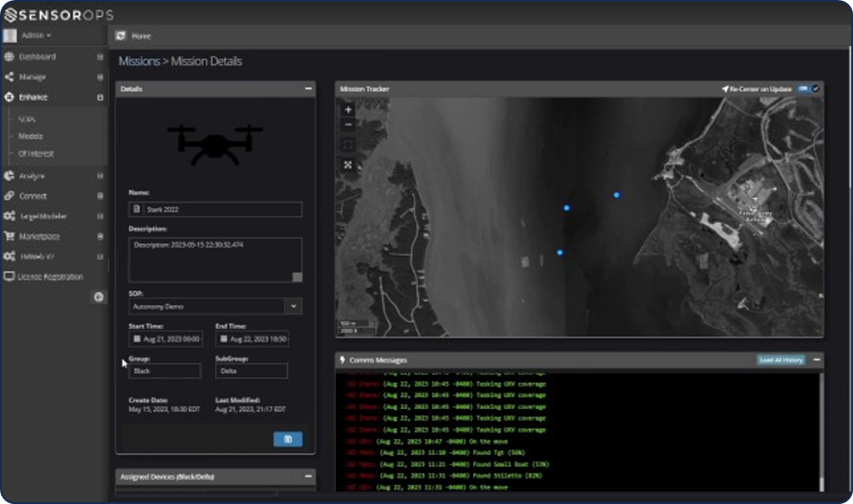This screenshot has height=504, width=853.
Task: Zoom out on the Mission Tracker map
Action: point(348,124)
